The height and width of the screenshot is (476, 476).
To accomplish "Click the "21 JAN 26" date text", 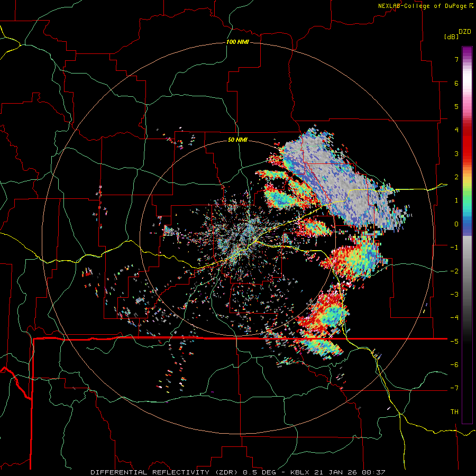I will coord(336,472).
